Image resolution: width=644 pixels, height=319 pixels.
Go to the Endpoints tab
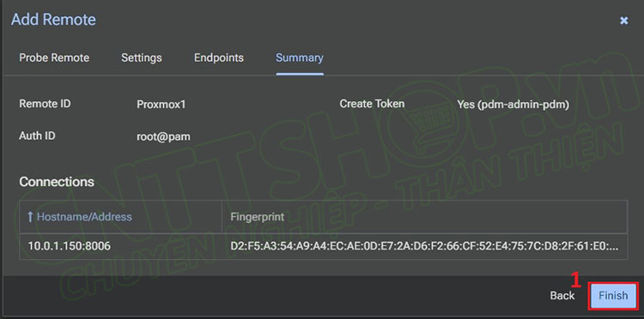point(218,57)
